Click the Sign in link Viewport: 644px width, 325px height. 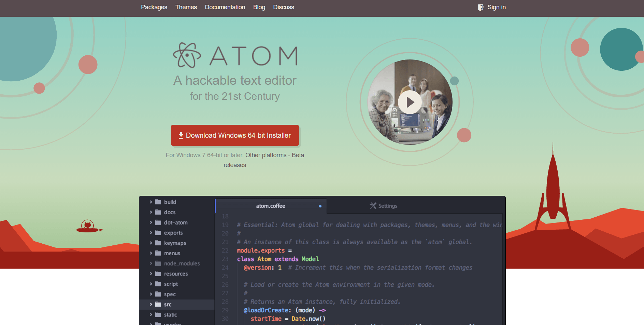pyautogui.click(x=497, y=7)
